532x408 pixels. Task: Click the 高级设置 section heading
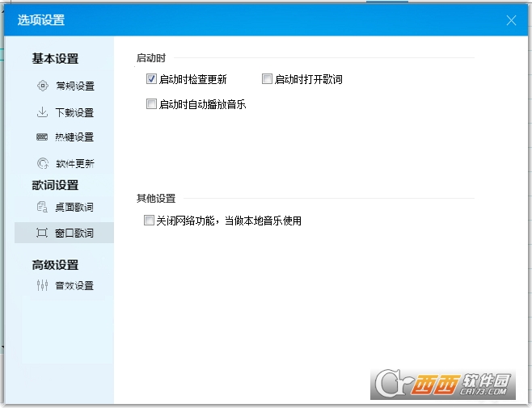tap(55, 265)
